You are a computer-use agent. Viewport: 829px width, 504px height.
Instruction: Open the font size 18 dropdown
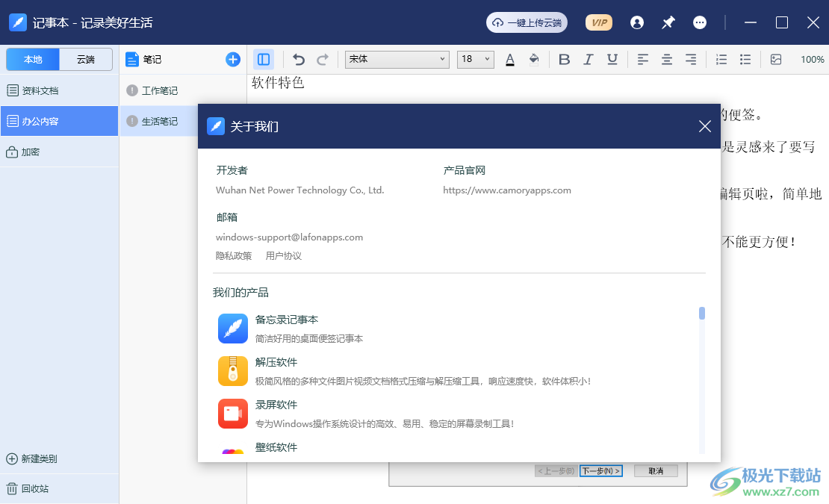pyautogui.click(x=475, y=59)
